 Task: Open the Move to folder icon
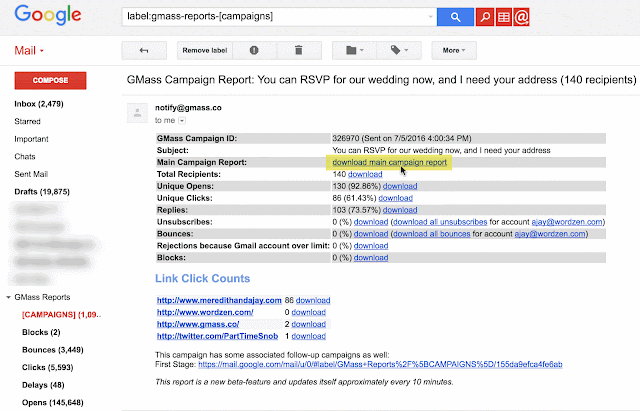354,51
